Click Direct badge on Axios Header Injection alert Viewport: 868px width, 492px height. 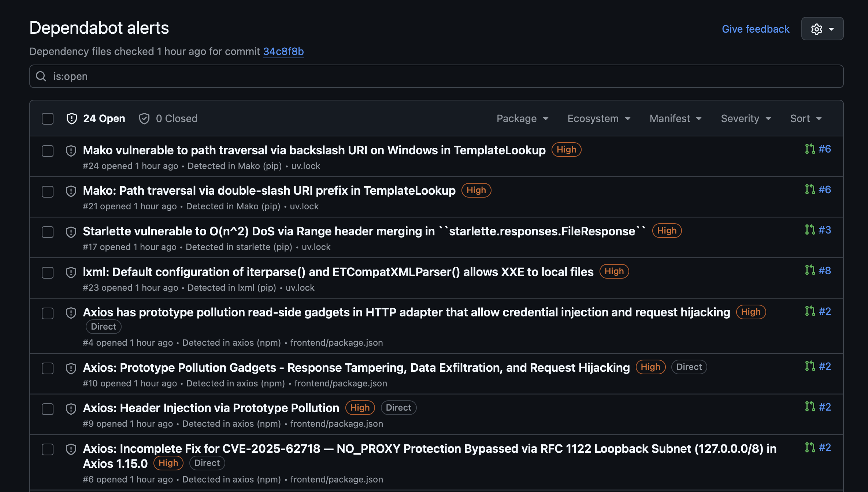398,408
